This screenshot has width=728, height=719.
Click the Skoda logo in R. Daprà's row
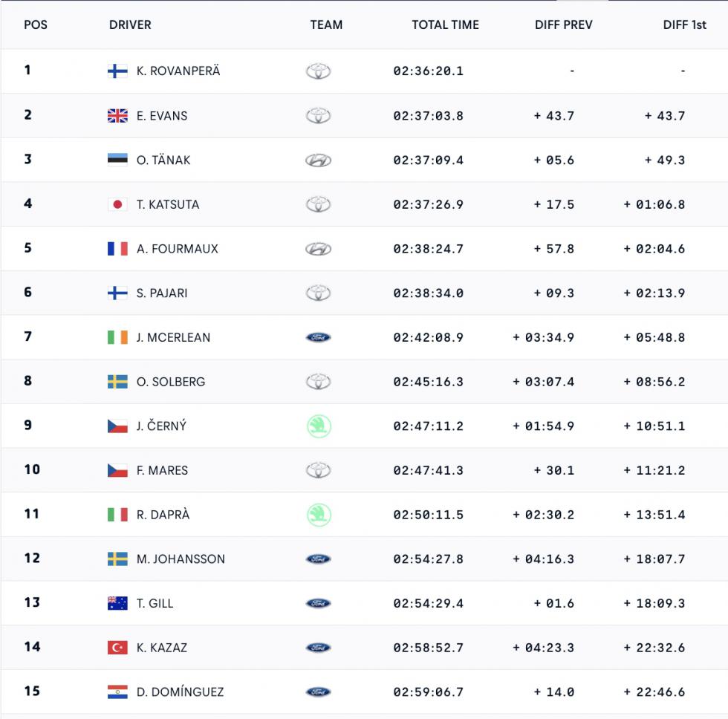[319, 515]
